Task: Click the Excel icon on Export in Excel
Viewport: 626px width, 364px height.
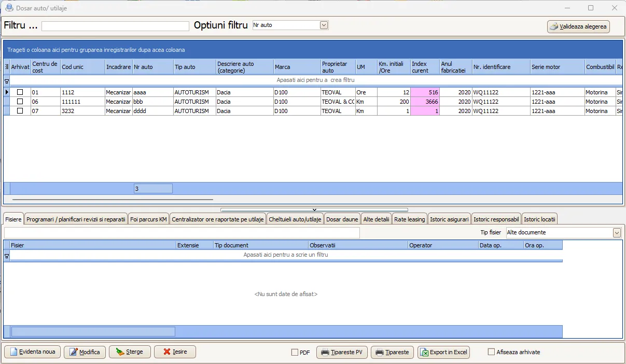Action: 425,353
